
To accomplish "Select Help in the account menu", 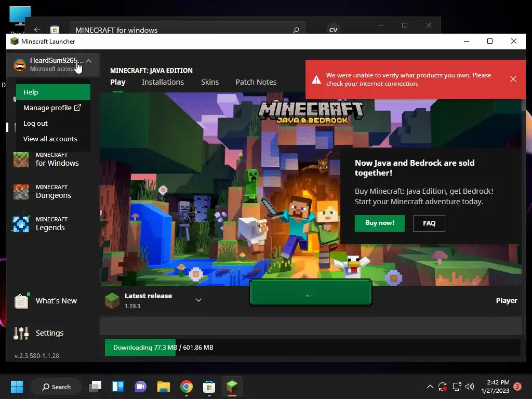I will pyautogui.click(x=53, y=92).
